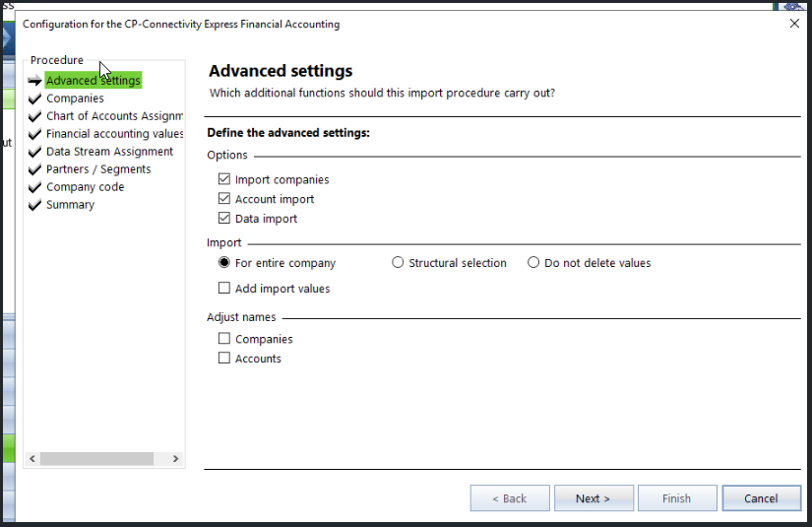812x527 pixels.
Task: Click the Advanced settings step
Action: (93, 80)
